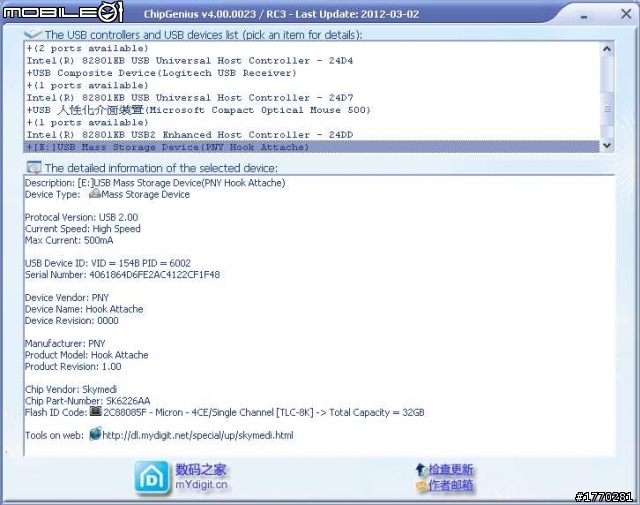Open the skymedi tools web link
This screenshot has width=640, height=505.
click(x=198, y=435)
